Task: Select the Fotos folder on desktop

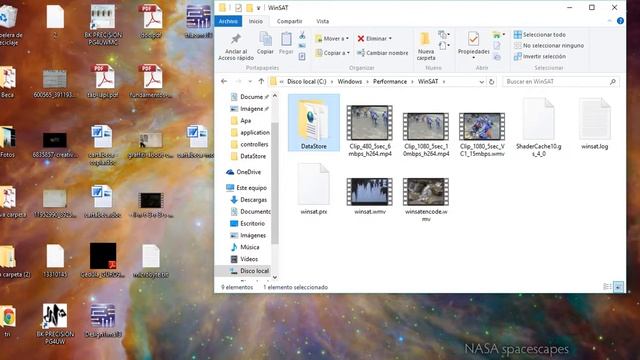Action: pyautogui.click(x=7, y=142)
